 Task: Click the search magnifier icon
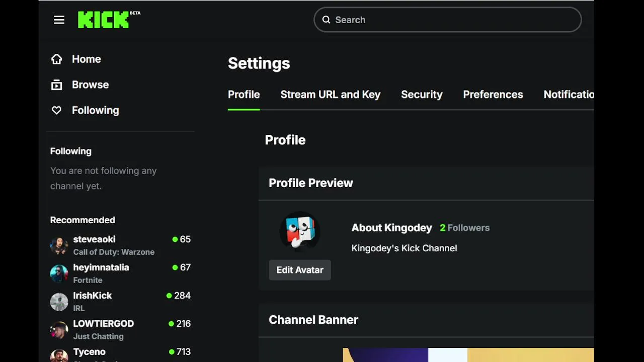point(326,20)
